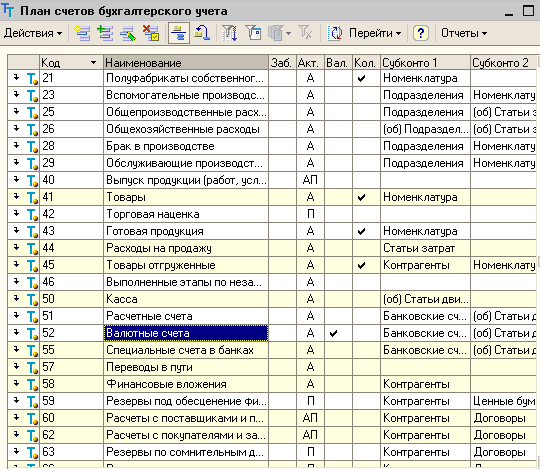This screenshot has height=469, width=540.
Task: Select the Общехозяйственные расходы row
Action: click(x=272, y=129)
